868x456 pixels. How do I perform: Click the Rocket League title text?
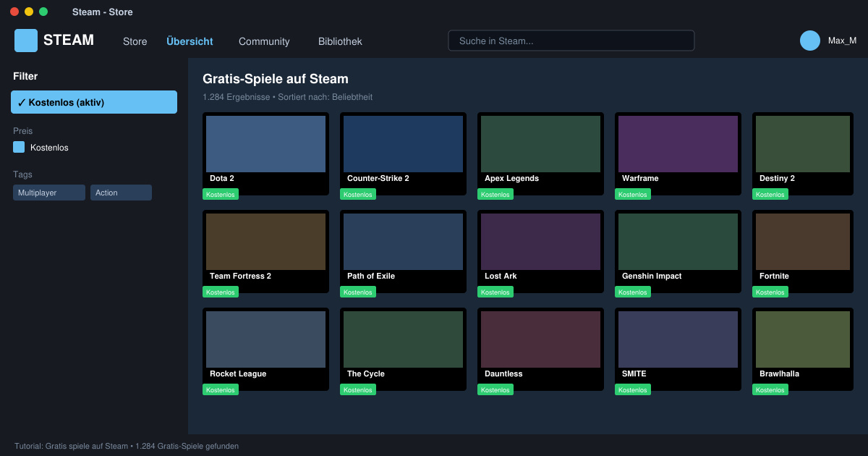click(238, 373)
